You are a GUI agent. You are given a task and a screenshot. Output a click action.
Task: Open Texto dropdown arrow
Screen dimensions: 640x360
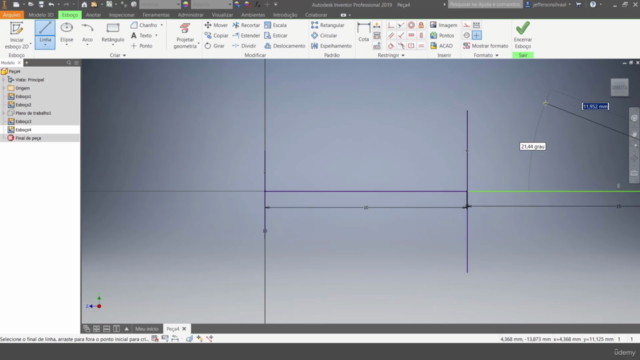click(x=156, y=36)
